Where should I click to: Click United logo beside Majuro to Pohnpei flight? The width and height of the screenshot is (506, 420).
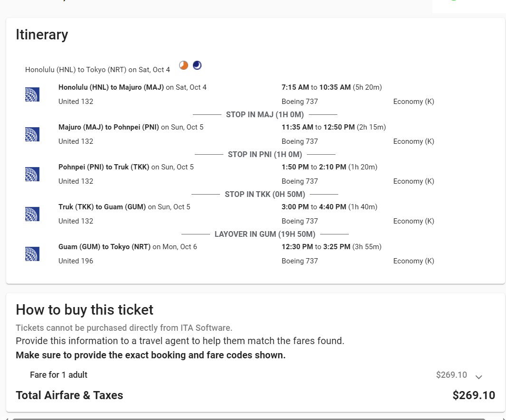[32, 134]
